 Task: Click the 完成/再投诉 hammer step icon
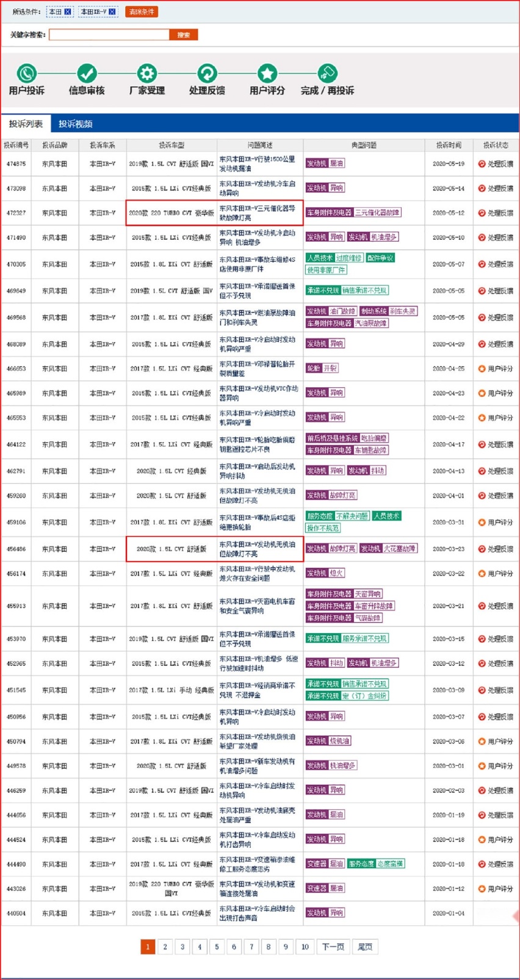327,74
